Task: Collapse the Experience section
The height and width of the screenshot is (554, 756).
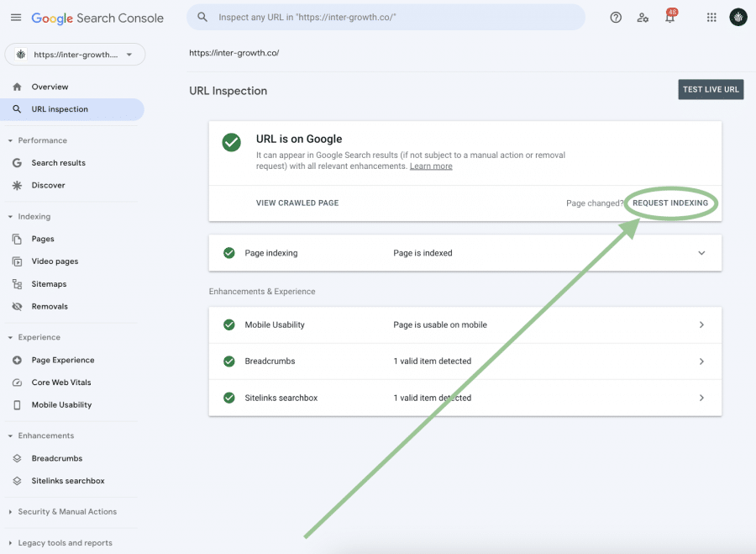Action: tap(10, 337)
